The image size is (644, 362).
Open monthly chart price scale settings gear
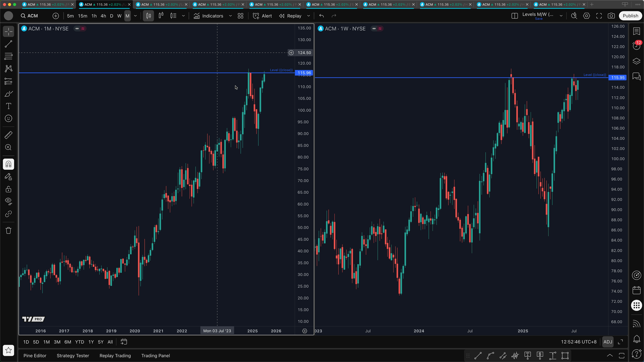click(x=305, y=331)
